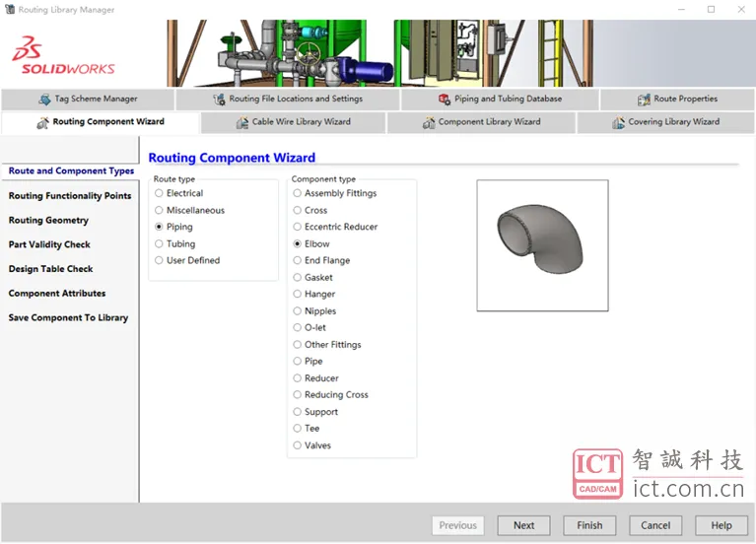Click the Component Library Wizard icon

coord(429,122)
